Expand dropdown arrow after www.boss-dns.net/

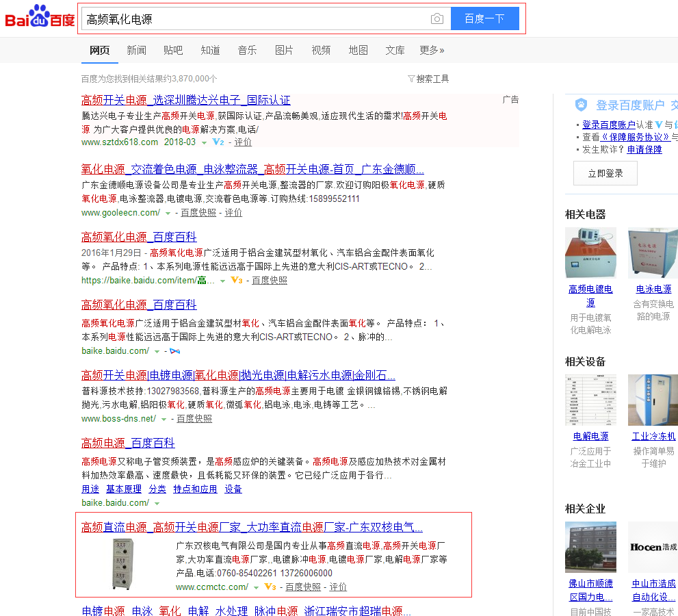pyautogui.click(x=164, y=419)
